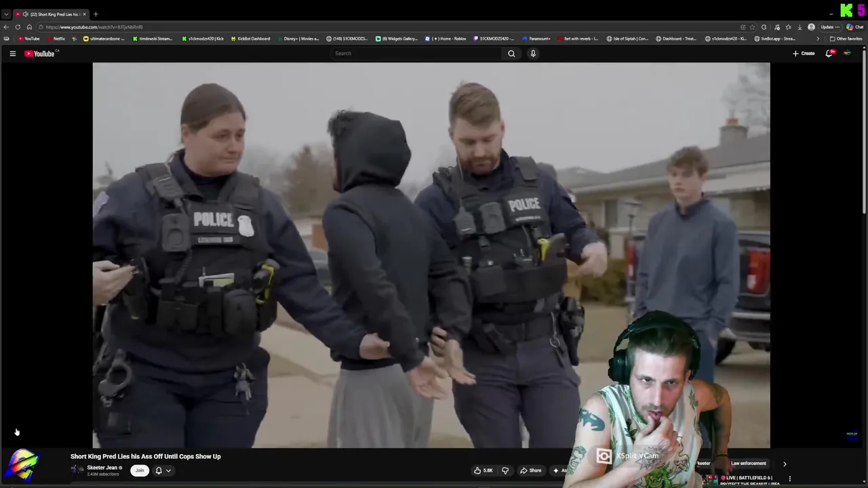Click the Share button
This screenshot has height=488, width=868.
pyautogui.click(x=531, y=470)
